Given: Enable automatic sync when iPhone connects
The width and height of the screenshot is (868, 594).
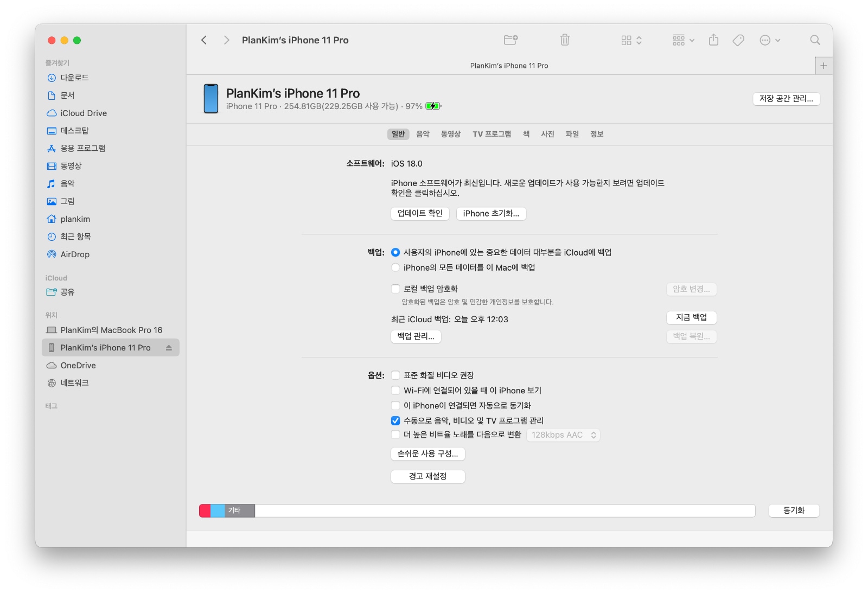Looking at the screenshot, I should (x=395, y=405).
